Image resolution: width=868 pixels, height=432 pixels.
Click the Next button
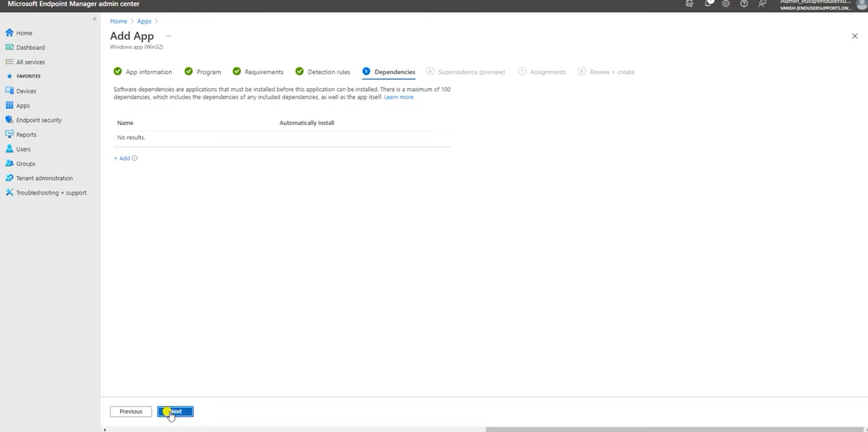click(176, 412)
